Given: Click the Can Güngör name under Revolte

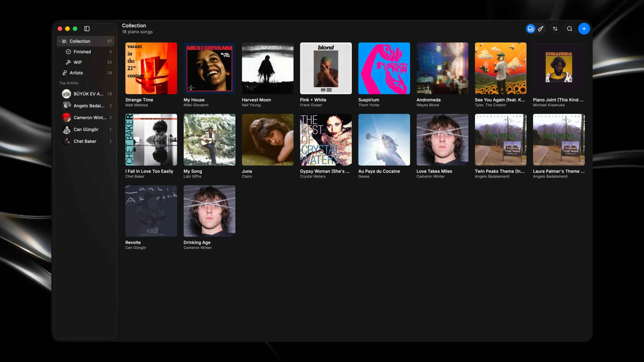Looking at the screenshot, I should point(136,248).
